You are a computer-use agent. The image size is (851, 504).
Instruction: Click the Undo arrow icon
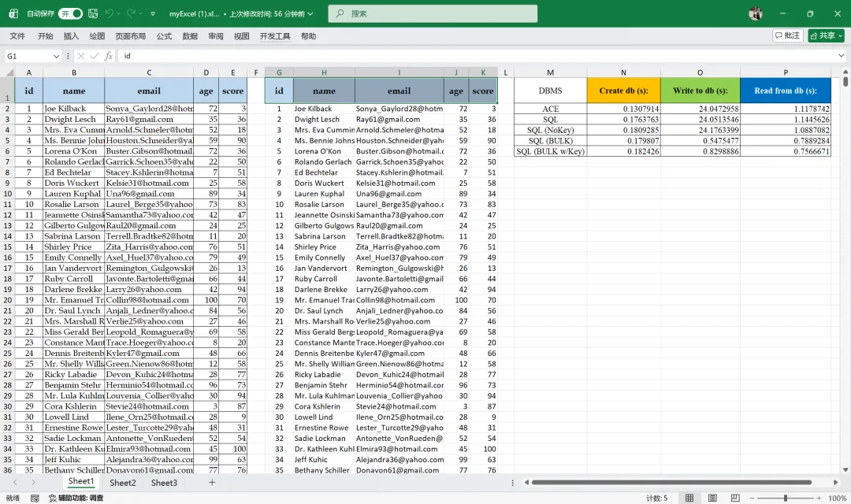109,13
